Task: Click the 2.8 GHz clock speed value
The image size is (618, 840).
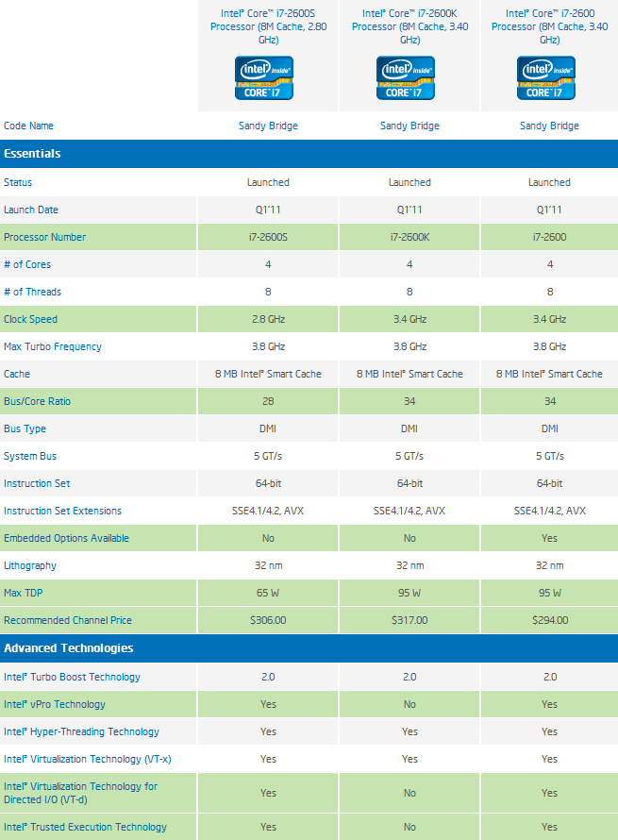Action: tap(268, 319)
